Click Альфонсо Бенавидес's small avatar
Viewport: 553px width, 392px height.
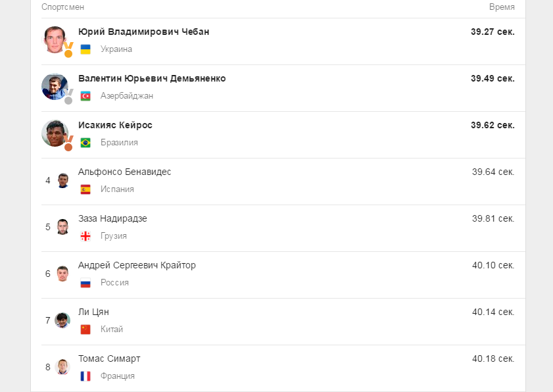(62, 180)
